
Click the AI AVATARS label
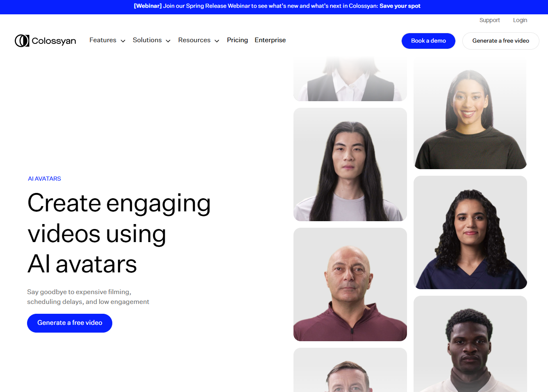pyautogui.click(x=44, y=179)
